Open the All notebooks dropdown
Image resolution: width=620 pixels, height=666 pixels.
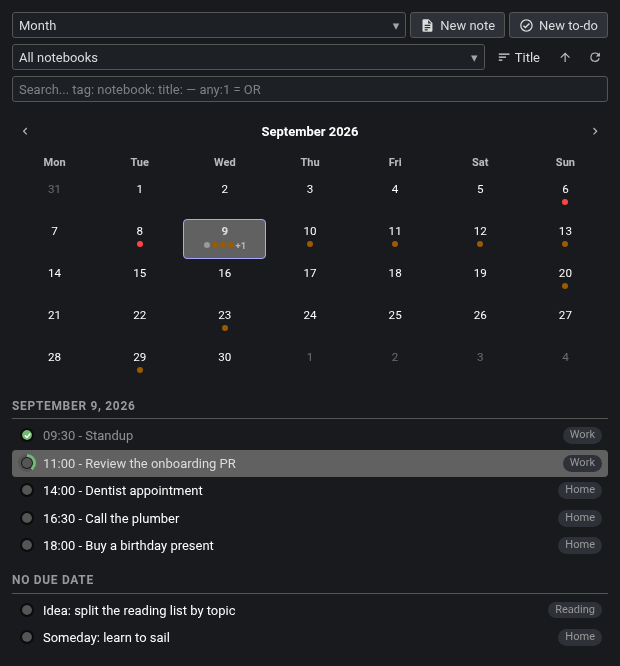[x=248, y=57]
